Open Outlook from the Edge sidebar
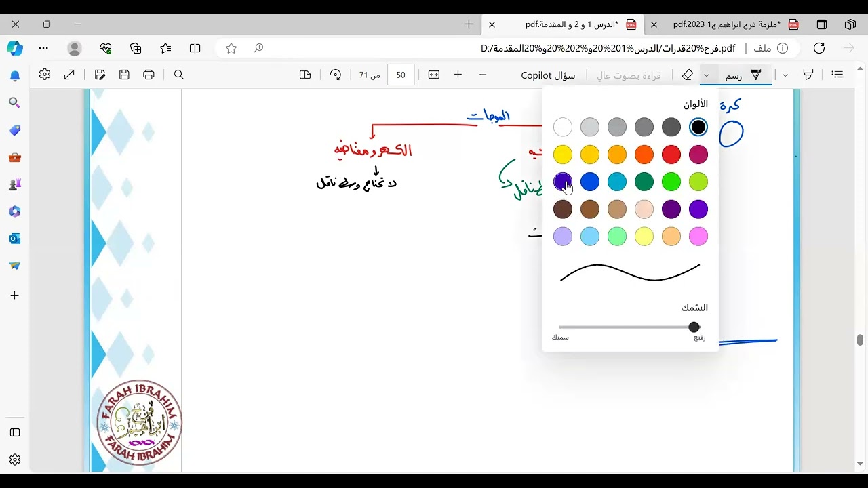868x488 pixels. pos(14,239)
